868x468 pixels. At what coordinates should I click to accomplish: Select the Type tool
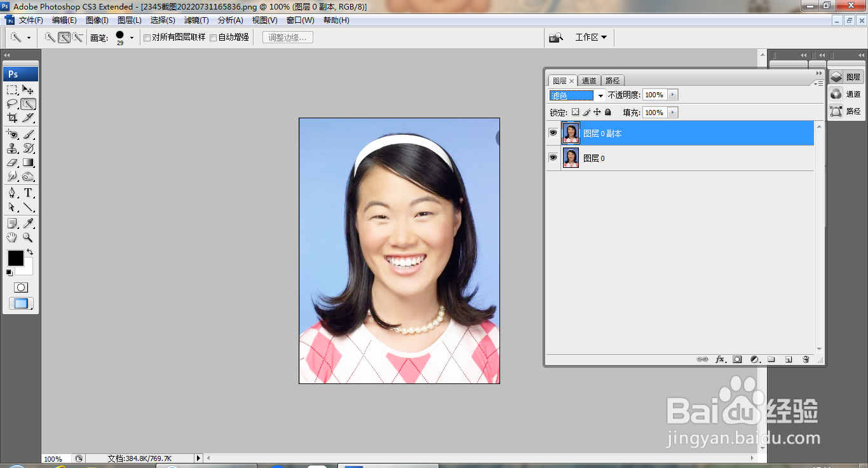click(x=28, y=193)
